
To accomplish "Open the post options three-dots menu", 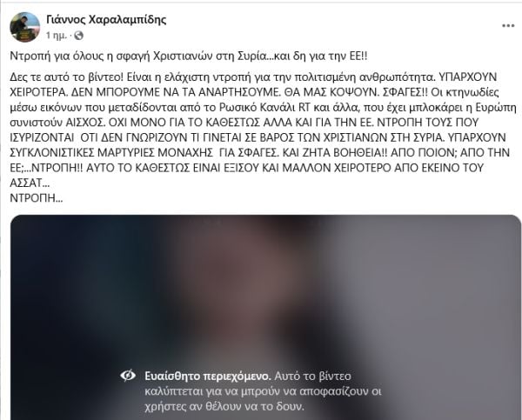I will [508, 26].
